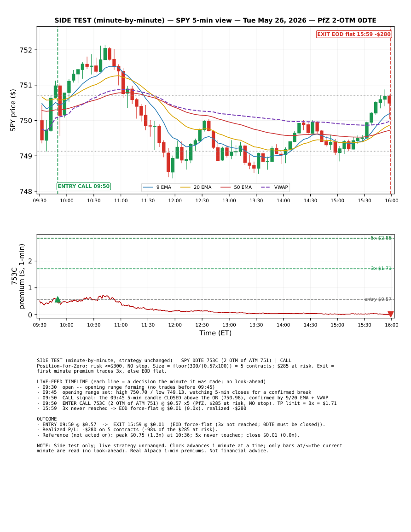Click the premium chart y-axis tick '1'
Viewport: 411px width, 532px height.
[30, 288]
